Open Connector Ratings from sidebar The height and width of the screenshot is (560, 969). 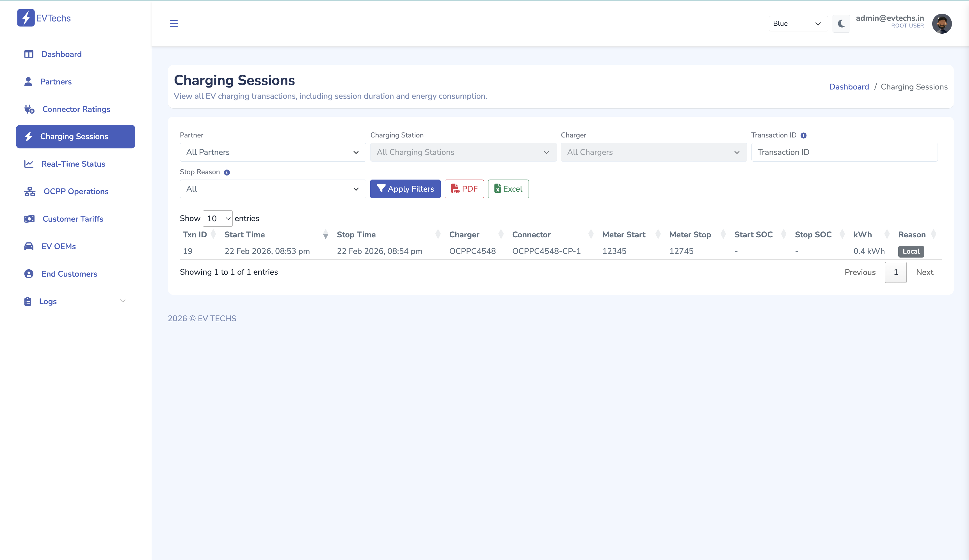[x=76, y=109]
